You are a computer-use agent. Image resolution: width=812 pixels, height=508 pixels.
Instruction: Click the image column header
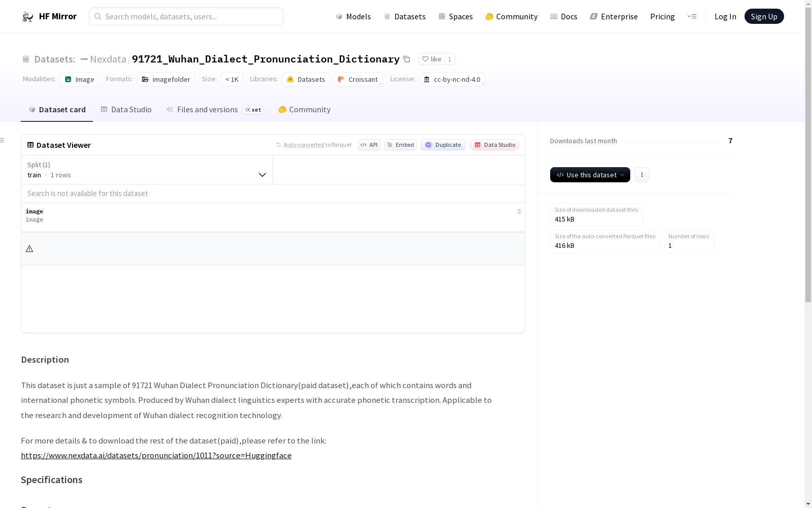tap(273, 217)
